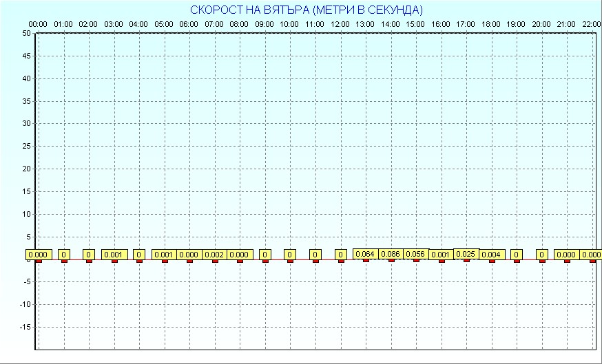Click the 12:00 time axis label
The width and height of the screenshot is (602, 364).
pos(340,24)
